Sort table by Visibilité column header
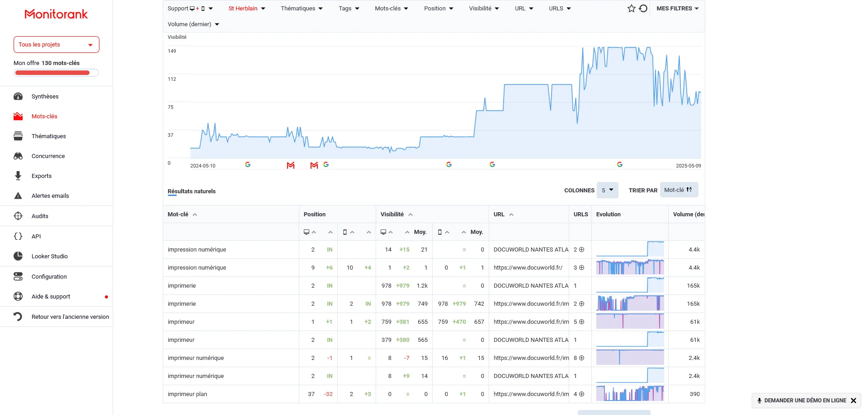Image resolution: width=868 pixels, height=415 pixels. 396,214
